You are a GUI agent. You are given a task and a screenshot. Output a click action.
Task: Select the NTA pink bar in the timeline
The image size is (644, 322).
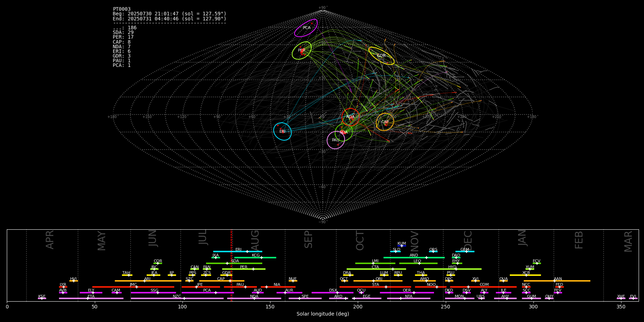(x=409, y=298)
